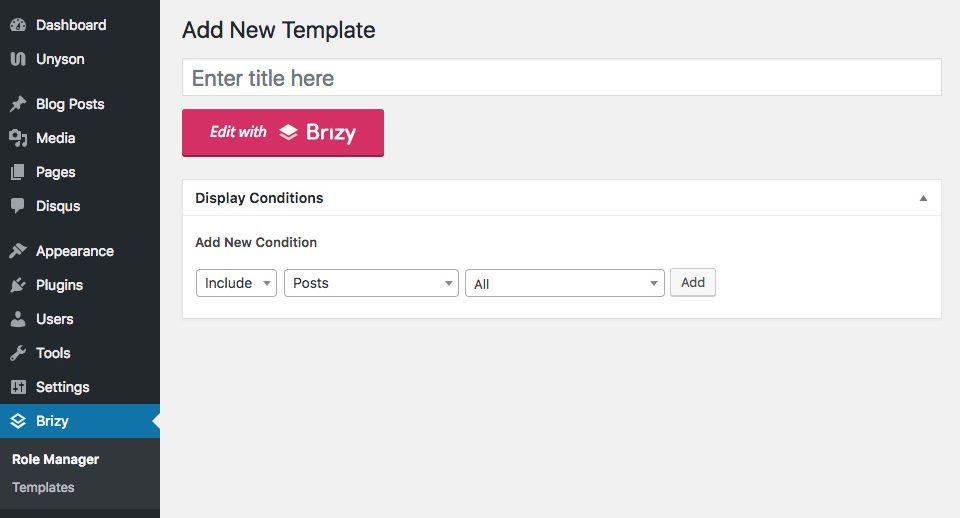The image size is (960, 518).
Task: Click the Dashboard gauge icon
Action: (x=18, y=25)
